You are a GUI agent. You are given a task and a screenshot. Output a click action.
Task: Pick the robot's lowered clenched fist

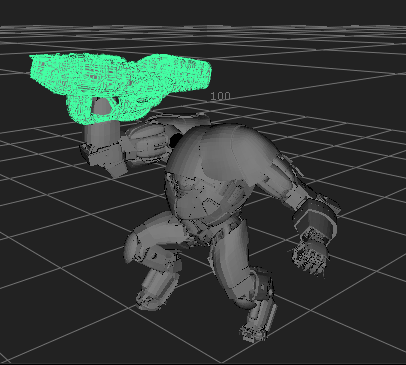pyautogui.click(x=310, y=252)
